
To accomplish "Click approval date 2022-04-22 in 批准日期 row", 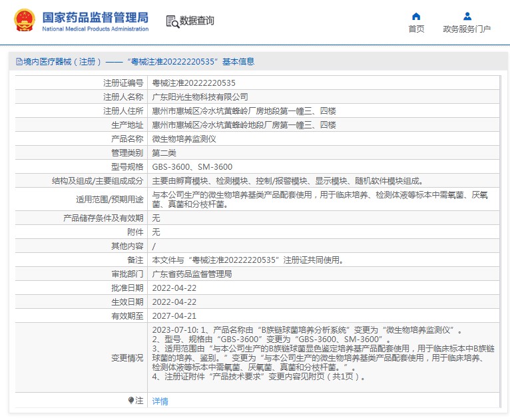I will (174, 288).
